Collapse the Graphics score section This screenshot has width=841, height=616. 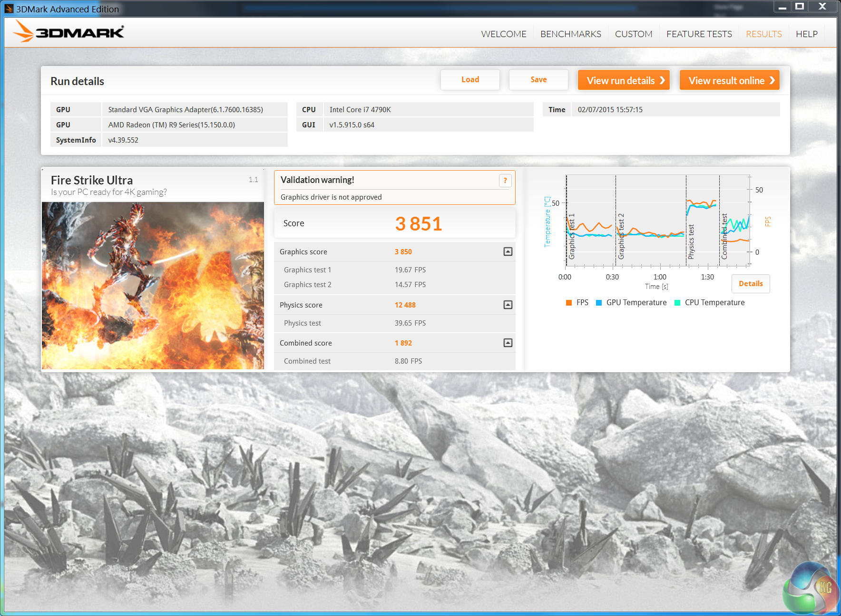508,252
